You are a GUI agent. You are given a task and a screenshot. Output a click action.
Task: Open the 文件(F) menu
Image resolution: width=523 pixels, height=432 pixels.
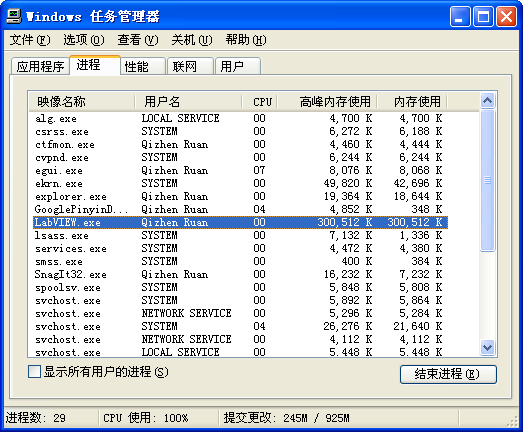click(x=30, y=40)
